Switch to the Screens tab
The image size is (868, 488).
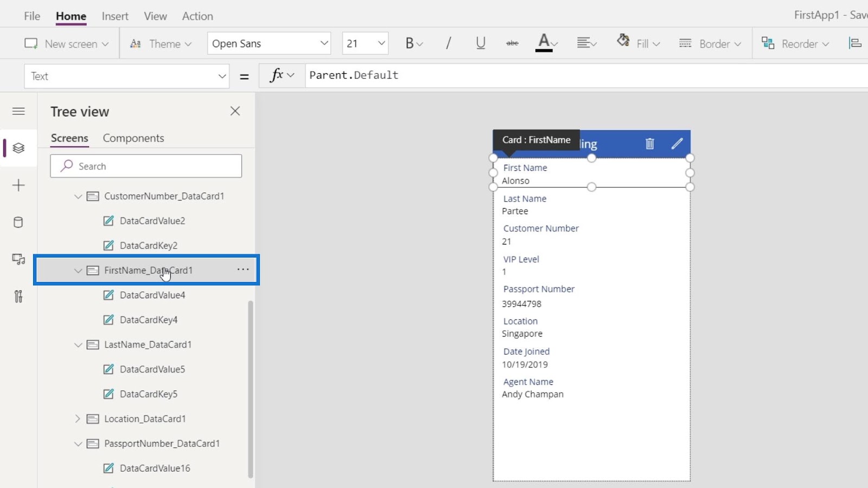point(69,138)
